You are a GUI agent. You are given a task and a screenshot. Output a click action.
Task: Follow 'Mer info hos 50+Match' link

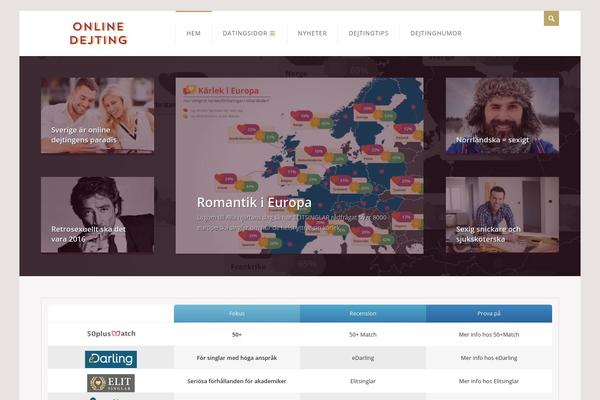point(489,335)
